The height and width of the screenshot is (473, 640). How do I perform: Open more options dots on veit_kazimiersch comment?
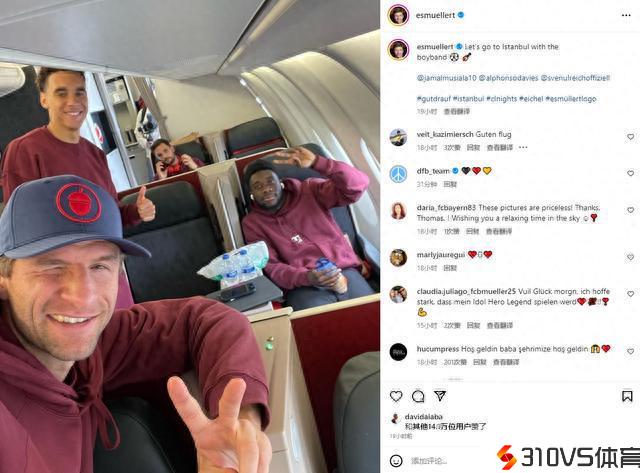pyautogui.click(x=523, y=147)
